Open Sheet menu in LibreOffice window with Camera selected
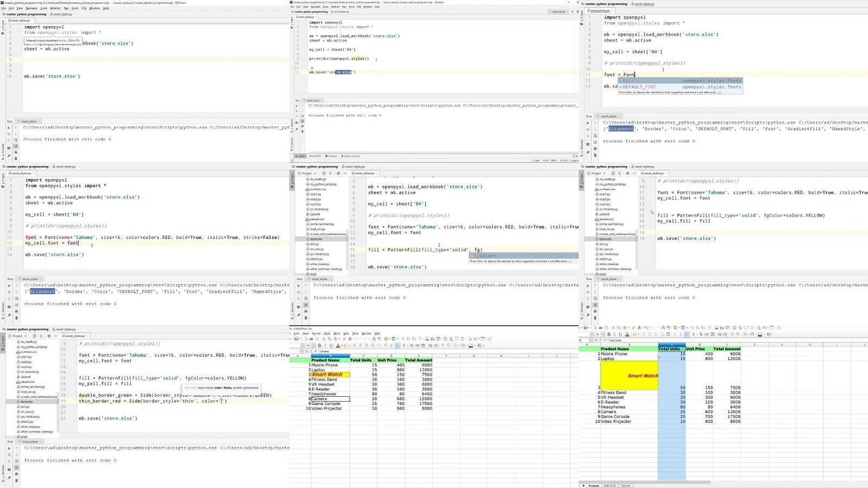 [337, 333]
